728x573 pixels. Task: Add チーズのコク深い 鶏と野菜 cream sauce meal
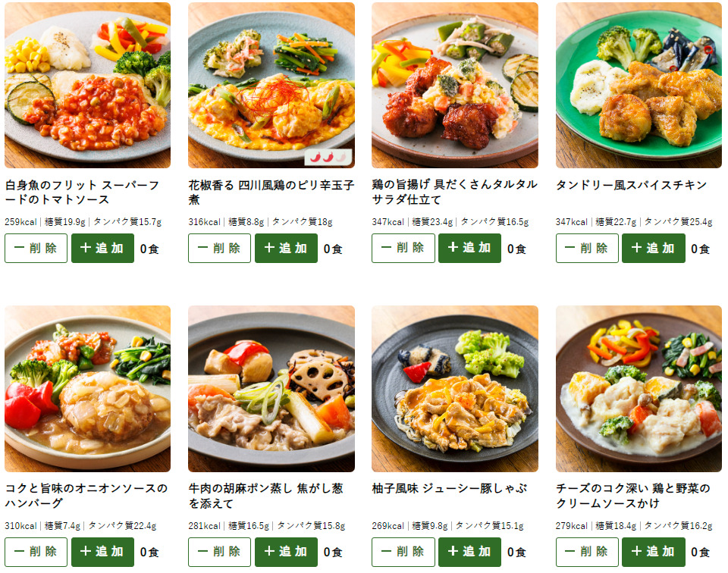[653, 552]
